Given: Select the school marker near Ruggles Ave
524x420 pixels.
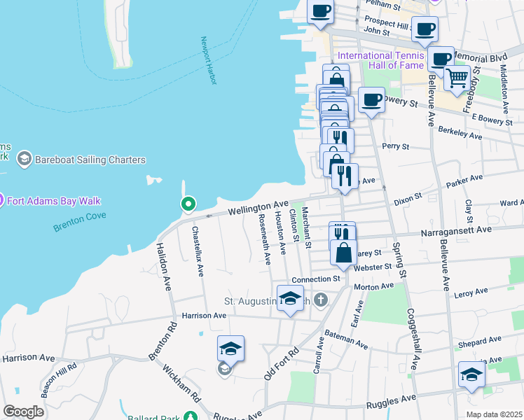Looking at the screenshot, I should pos(471,375).
